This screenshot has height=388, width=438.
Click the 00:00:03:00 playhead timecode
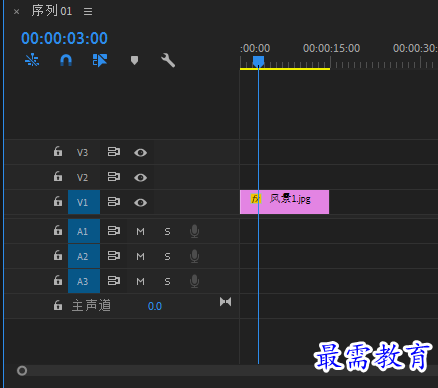pyautogui.click(x=64, y=38)
